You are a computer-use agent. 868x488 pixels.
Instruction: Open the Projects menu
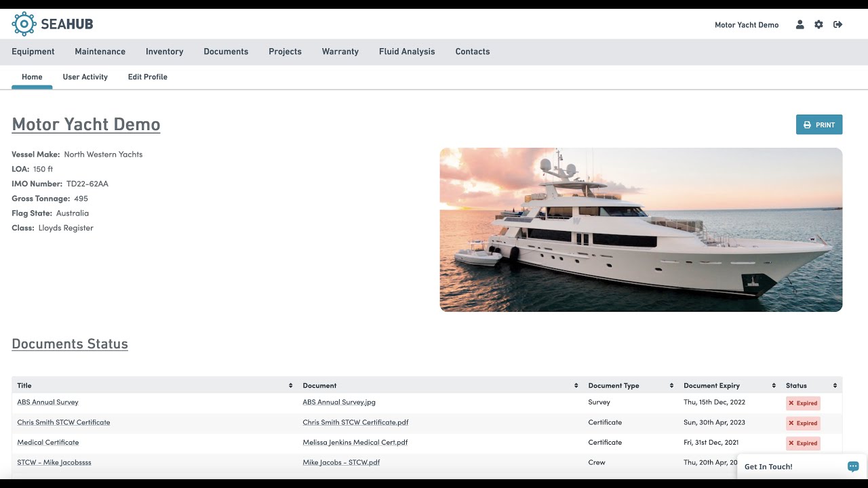coord(285,52)
